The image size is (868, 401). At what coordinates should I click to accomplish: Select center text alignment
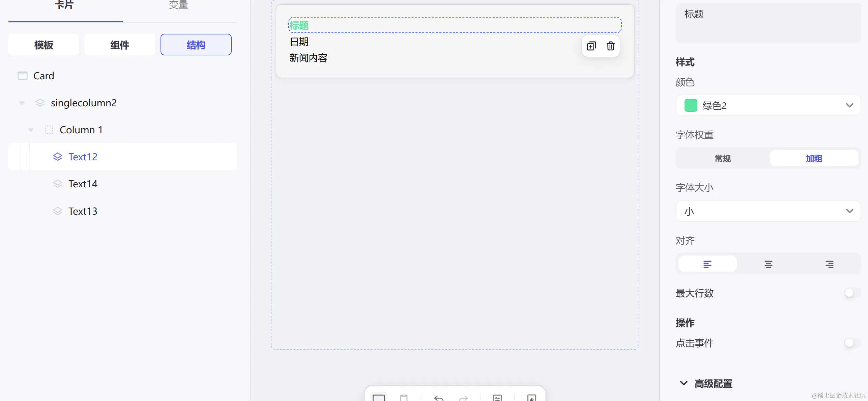[x=768, y=264]
